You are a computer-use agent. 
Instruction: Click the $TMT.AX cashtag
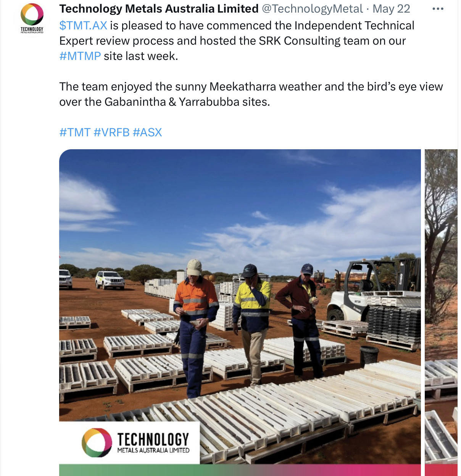(x=83, y=26)
